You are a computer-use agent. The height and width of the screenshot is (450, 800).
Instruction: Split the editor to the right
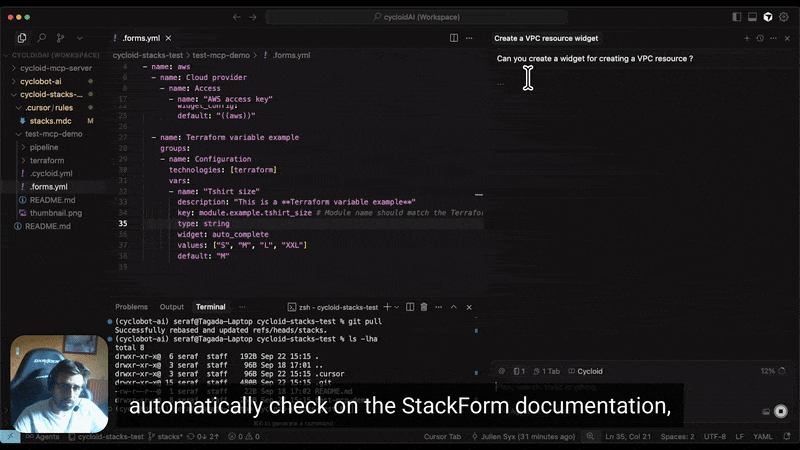pyautogui.click(x=454, y=38)
